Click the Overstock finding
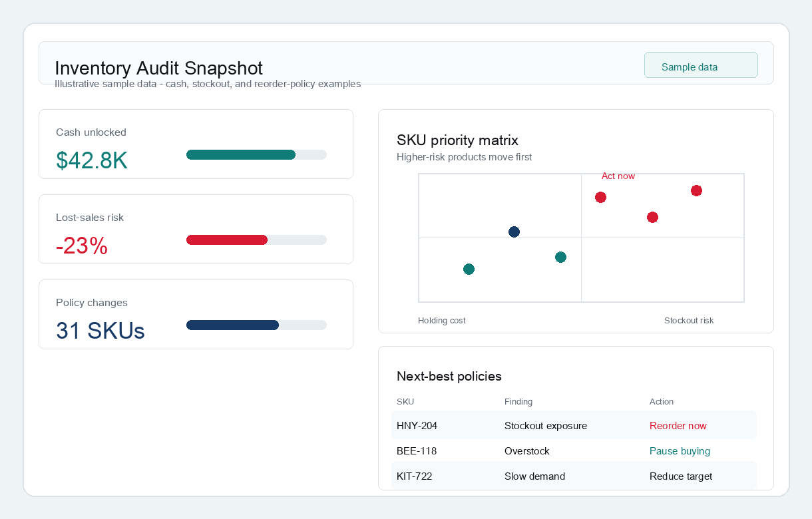 527,451
